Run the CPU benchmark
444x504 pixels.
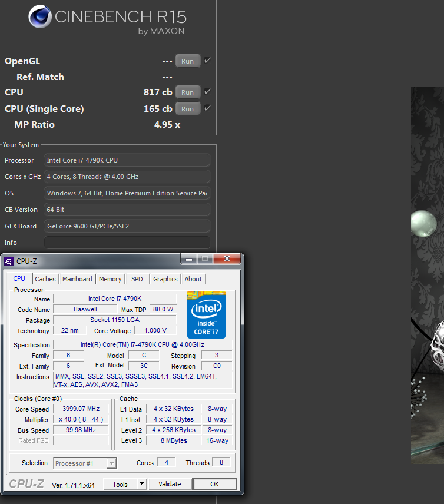coord(188,92)
